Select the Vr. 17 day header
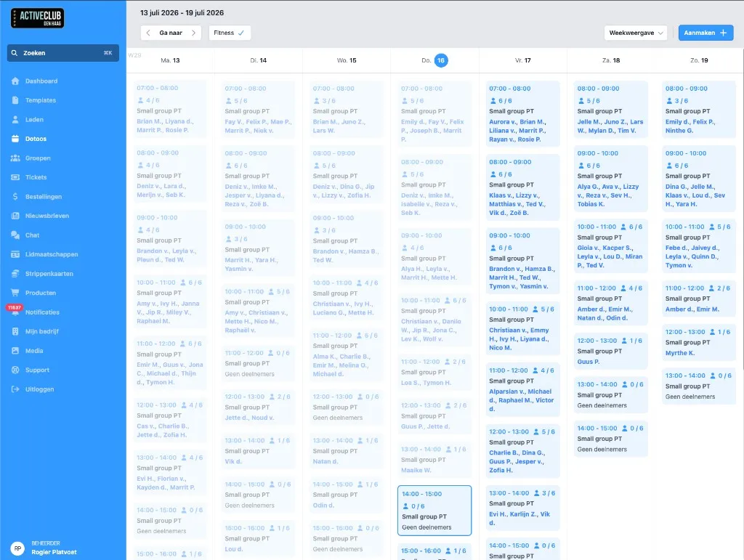The height and width of the screenshot is (560, 744). [523, 60]
